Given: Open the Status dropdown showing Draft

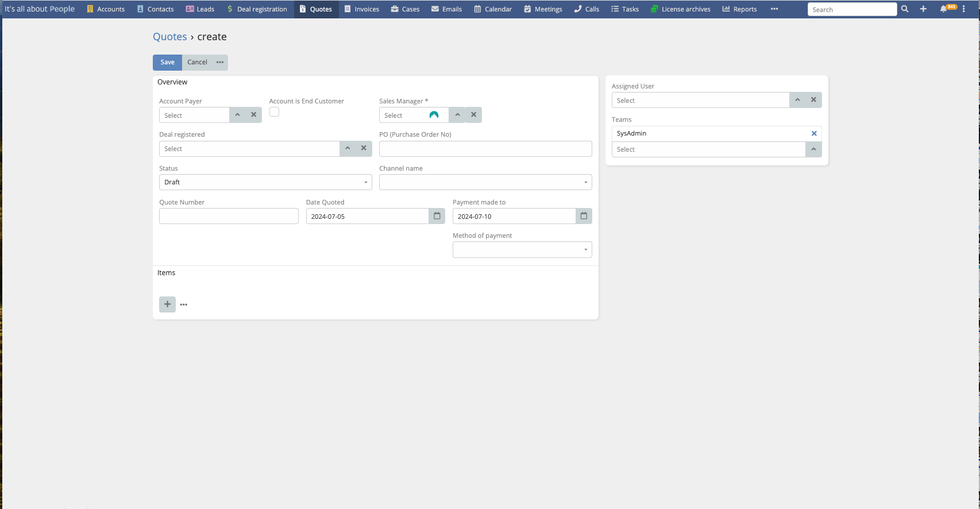Looking at the screenshot, I should coord(265,182).
